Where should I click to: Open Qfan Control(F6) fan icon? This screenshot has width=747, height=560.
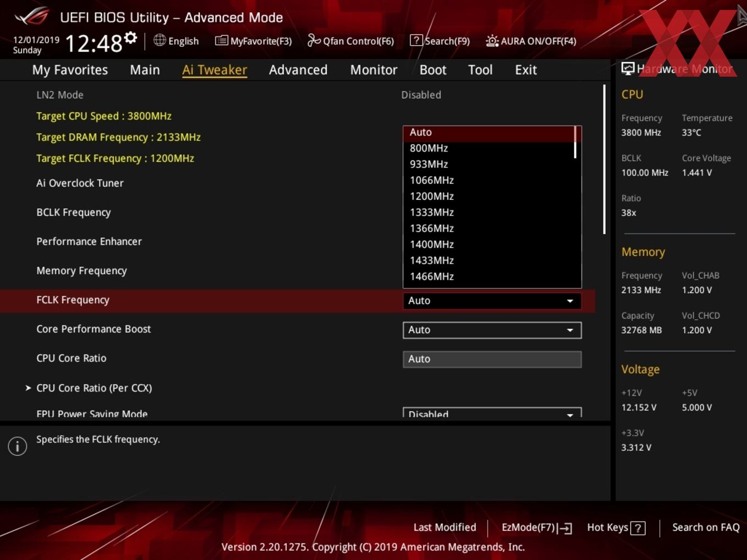(314, 40)
